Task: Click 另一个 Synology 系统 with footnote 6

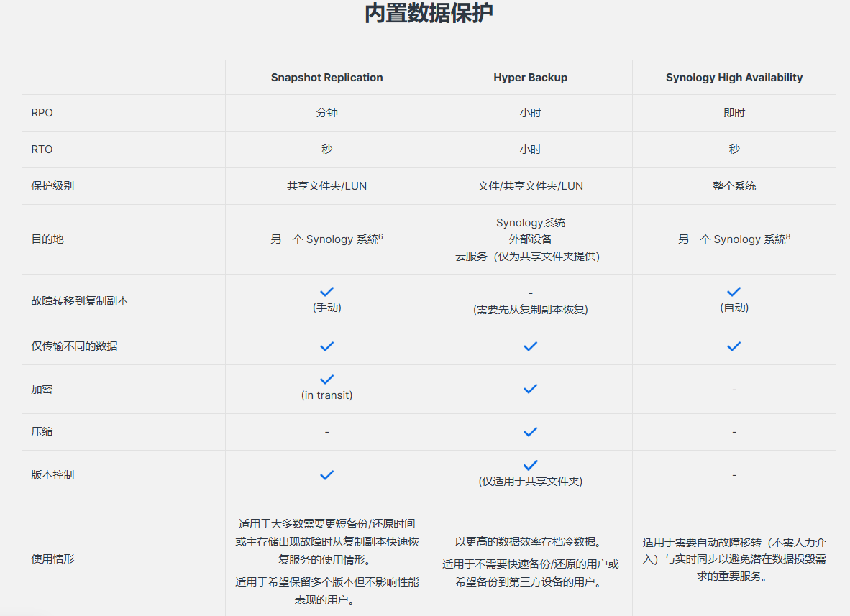Action: (x=327, y=239)
